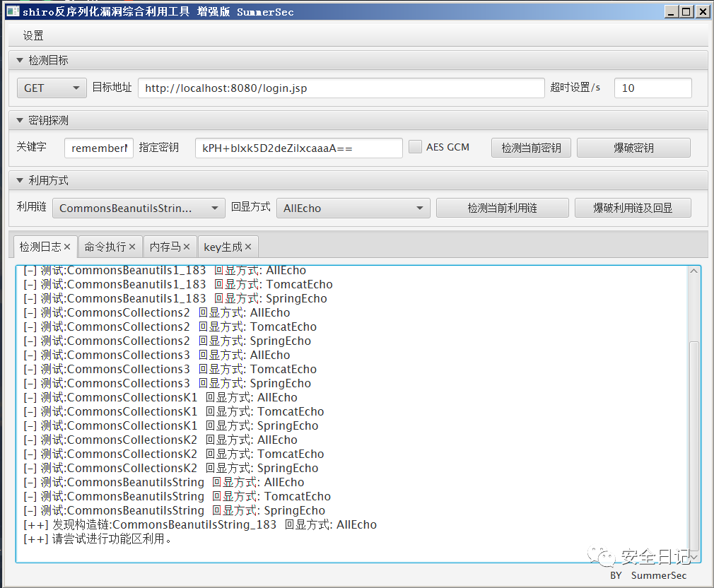Select log line CommonsCollections3 回显方式: TomcatEcho

pyautogui.click(x=170, y=369)
